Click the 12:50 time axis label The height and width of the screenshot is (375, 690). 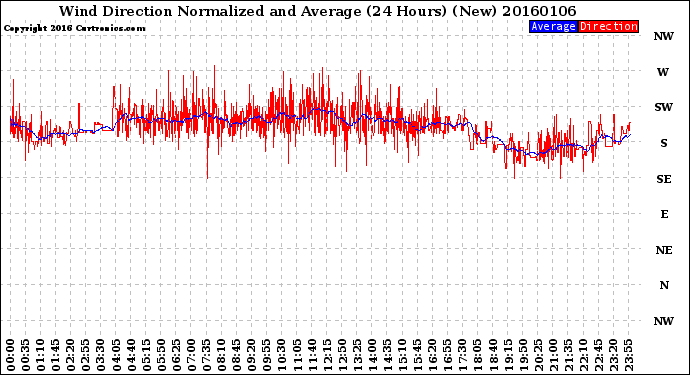pos(342,355)
